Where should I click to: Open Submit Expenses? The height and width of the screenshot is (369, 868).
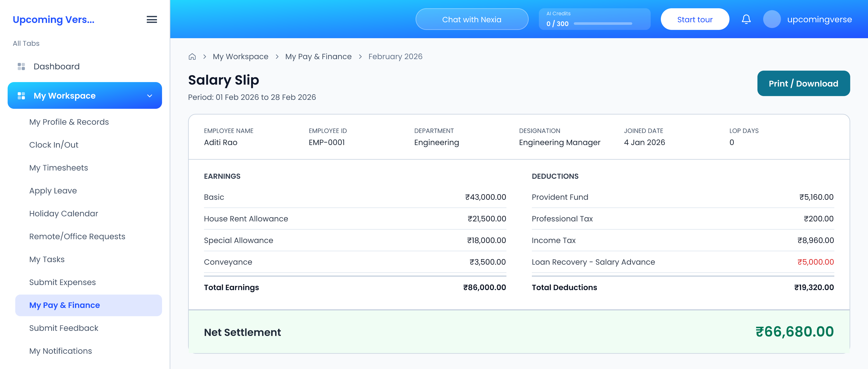click(62, 282)
